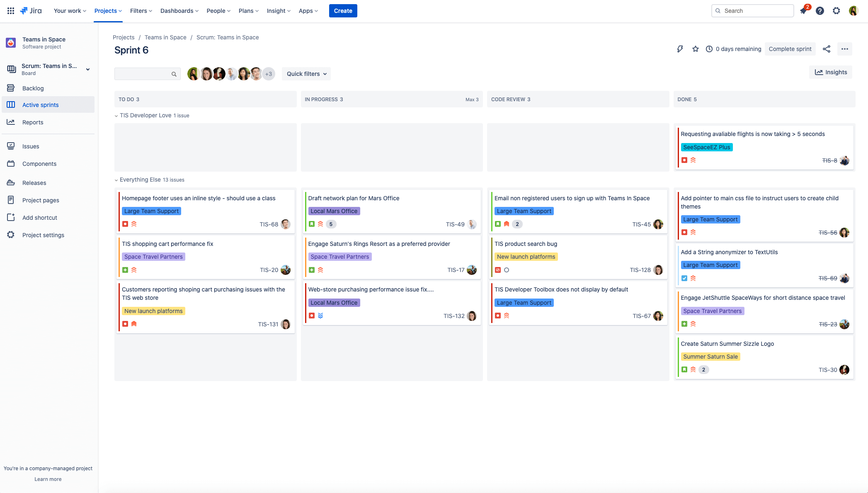Click the star icon to favorite this sprint
Image resolution: width=868 pixels, height=493 pixels.
pos(695,49)
